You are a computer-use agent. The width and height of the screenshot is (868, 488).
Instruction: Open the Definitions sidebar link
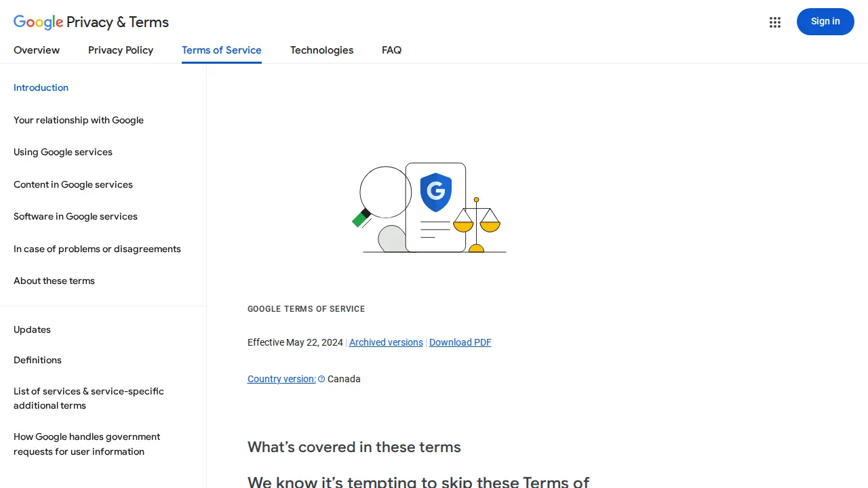point(37,360)
